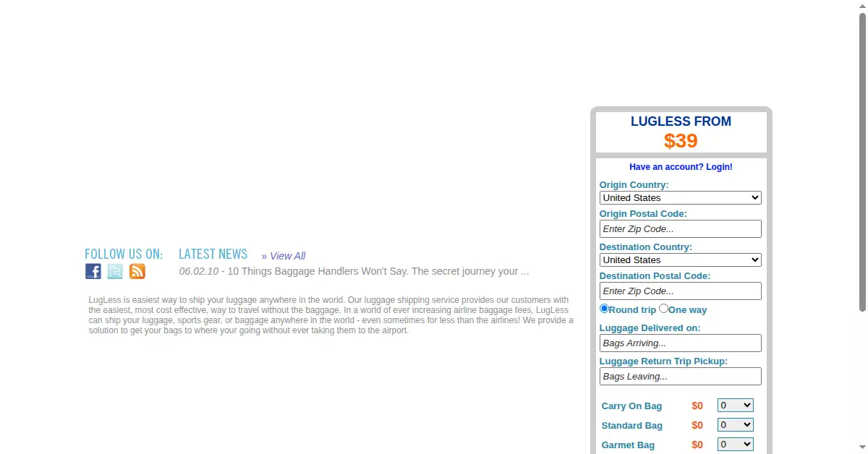Click the orange $39 price
868x454 pixels.
(681, 141)
